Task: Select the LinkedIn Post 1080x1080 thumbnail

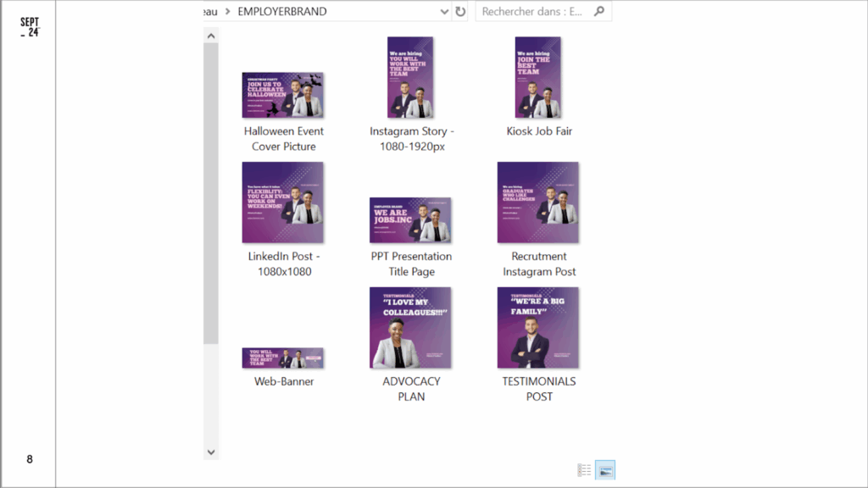Action: tap(282, 202)
